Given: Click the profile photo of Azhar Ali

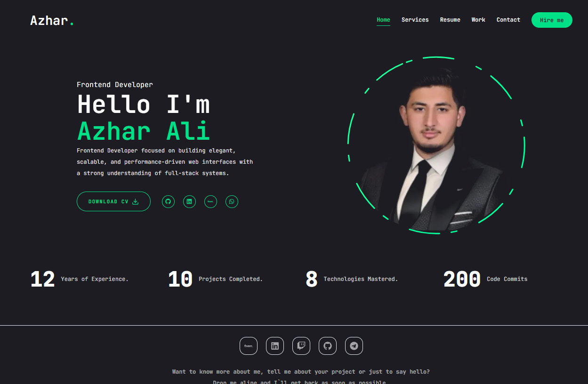Looking at the screenshot, I should tap(436, 146).
